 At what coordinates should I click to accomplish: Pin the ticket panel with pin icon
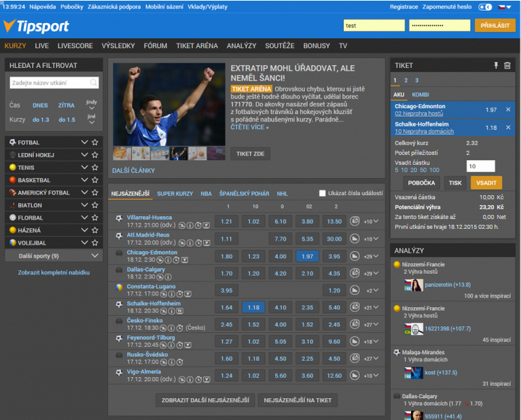point(496,65)
